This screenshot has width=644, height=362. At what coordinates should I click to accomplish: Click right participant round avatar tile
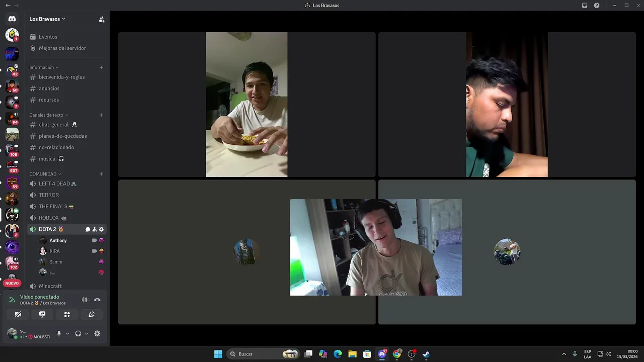tap(507, 252)
